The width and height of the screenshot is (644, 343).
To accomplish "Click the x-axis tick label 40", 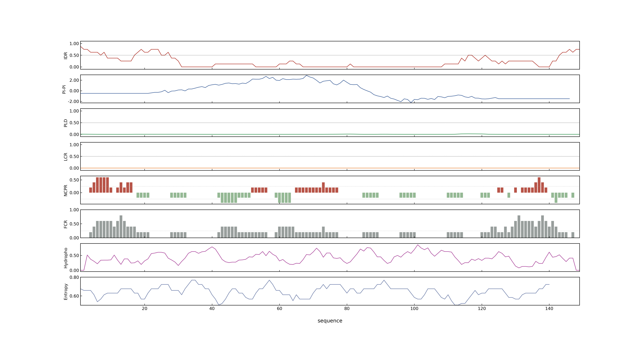I will [212, 309].
